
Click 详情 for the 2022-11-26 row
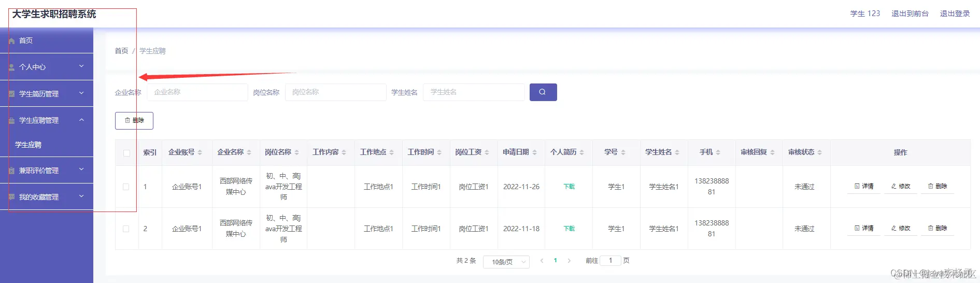pyautogui.click(x=864, y=187)
